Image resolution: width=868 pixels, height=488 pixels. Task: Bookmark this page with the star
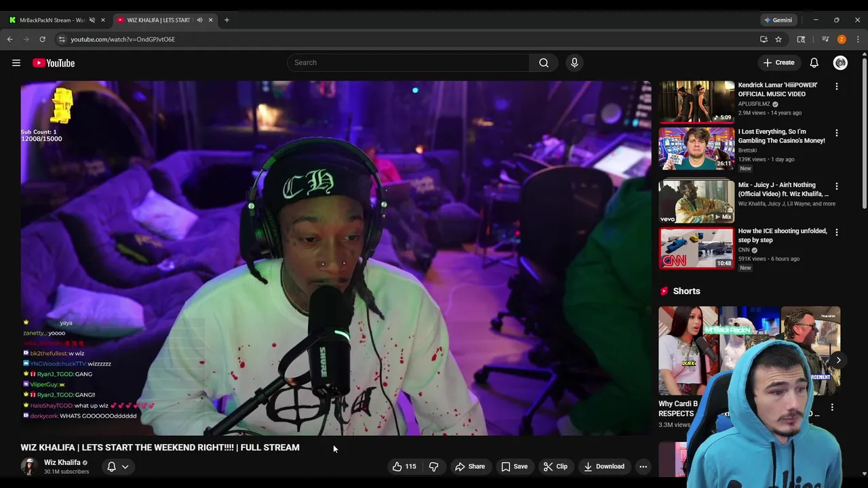click(778, 39)
